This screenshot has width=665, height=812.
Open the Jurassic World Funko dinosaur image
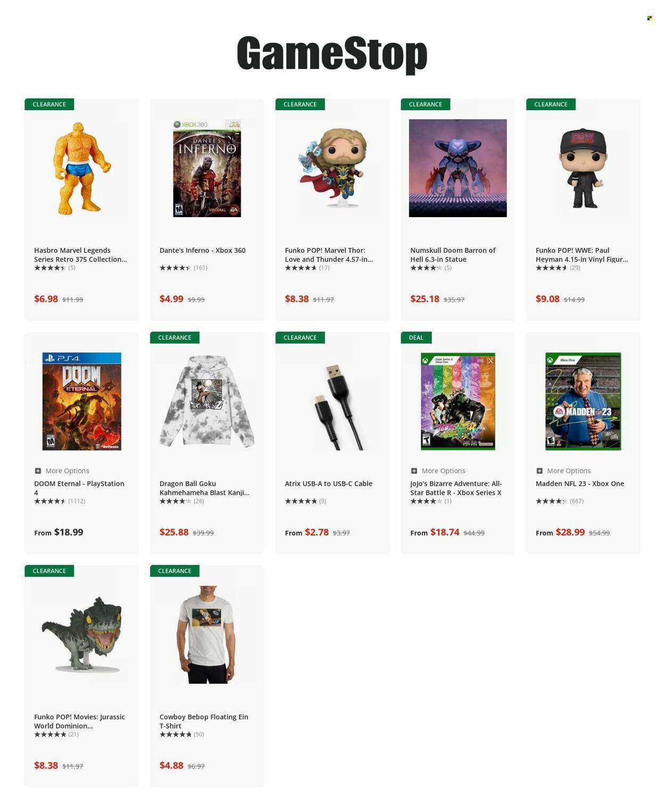(x=81, y=634)
